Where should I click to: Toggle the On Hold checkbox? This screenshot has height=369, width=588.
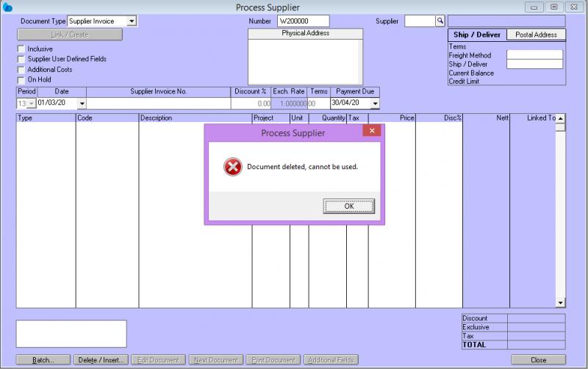[x=21, y=79]
